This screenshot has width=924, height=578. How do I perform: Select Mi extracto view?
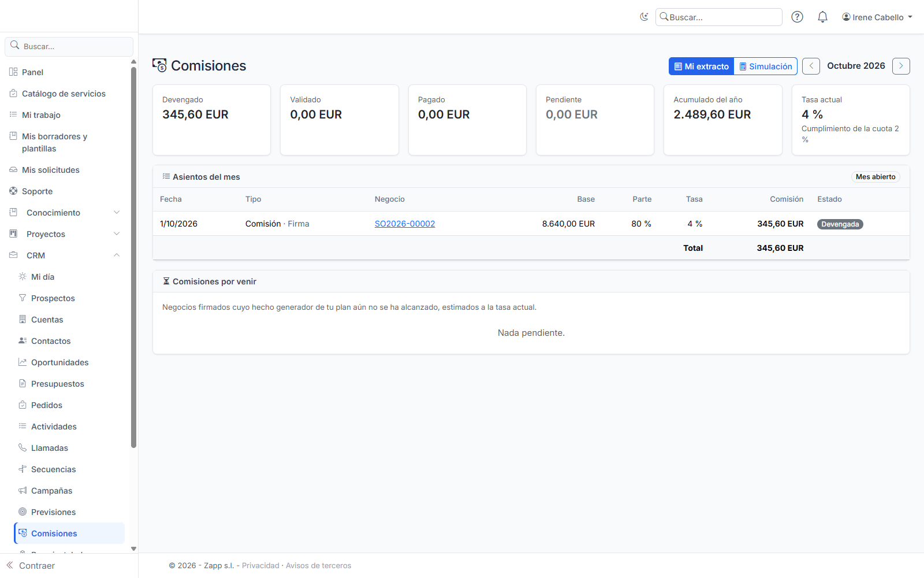pyautogui.click(x=702, y=66)
